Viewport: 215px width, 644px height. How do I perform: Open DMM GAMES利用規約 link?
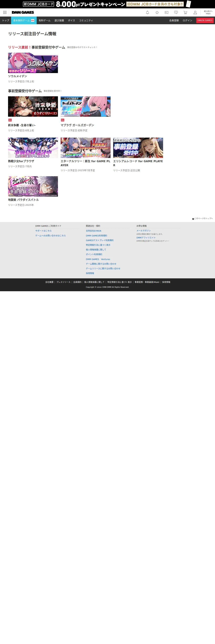click(96, 236)
